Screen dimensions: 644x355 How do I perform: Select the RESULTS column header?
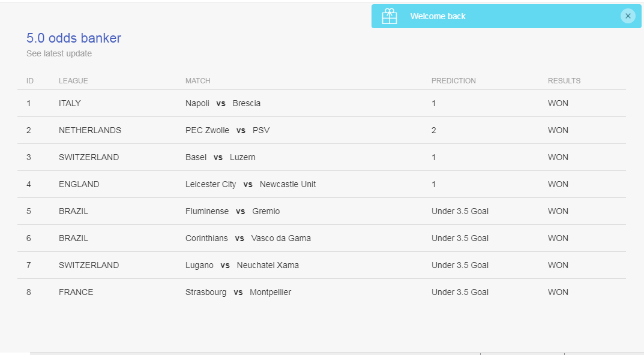click(564, 81)
